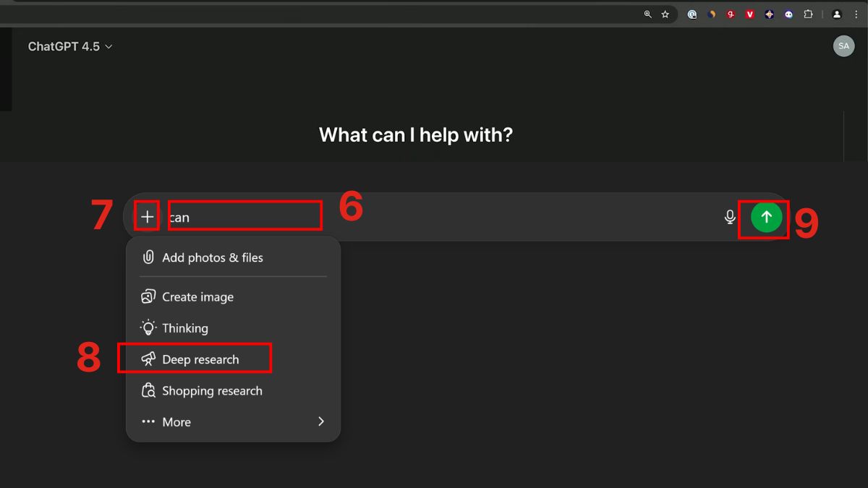868x488 pixels.
Task: Select the Thinking option
Action: [233, 328]
